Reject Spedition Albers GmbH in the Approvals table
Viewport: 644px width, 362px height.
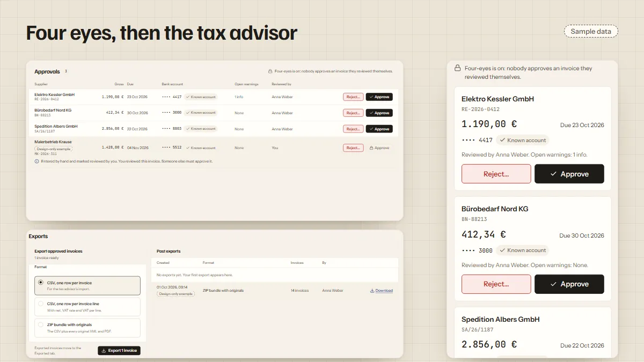click(x=353, y=129)
